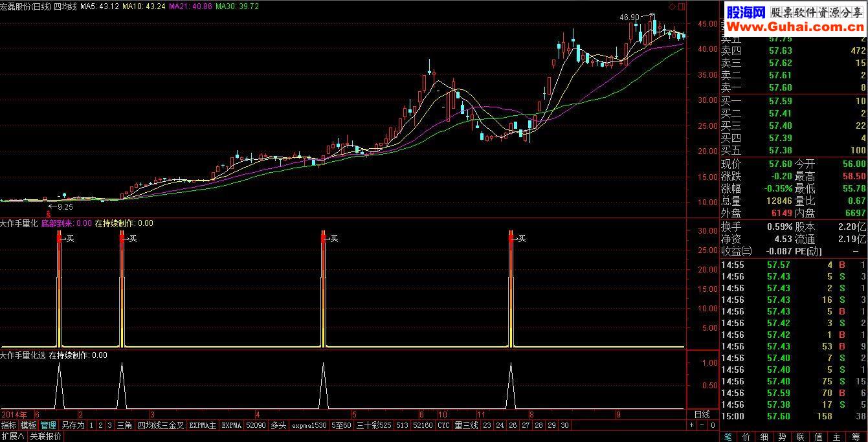Screen dimensions: 868x442
Task: Apply the 52090 template
Action: [x=256, y=425]
